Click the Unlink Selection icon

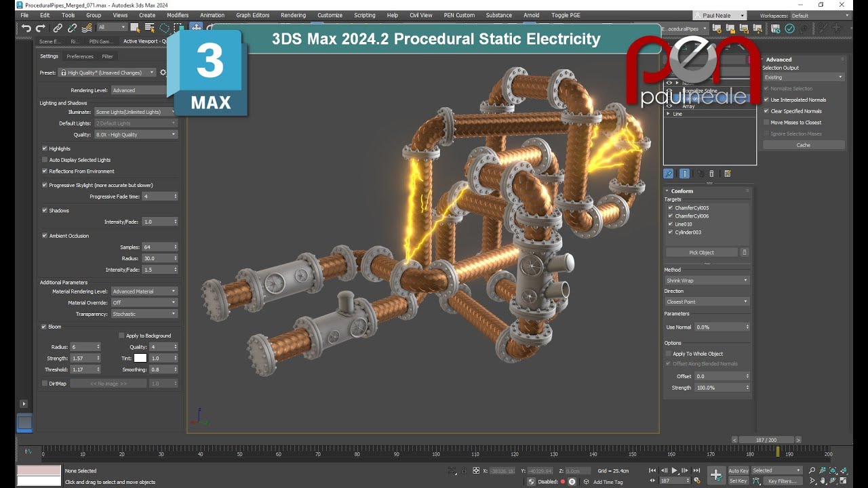(72, 28)
